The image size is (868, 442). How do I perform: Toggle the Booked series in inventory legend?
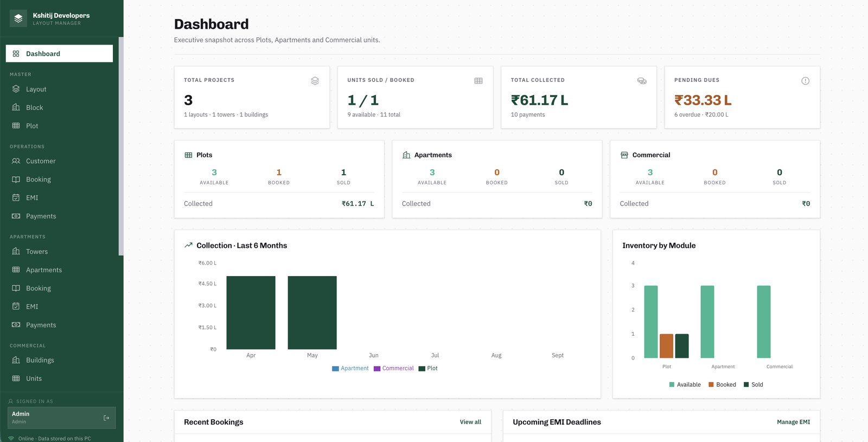[x=722, y=385]
